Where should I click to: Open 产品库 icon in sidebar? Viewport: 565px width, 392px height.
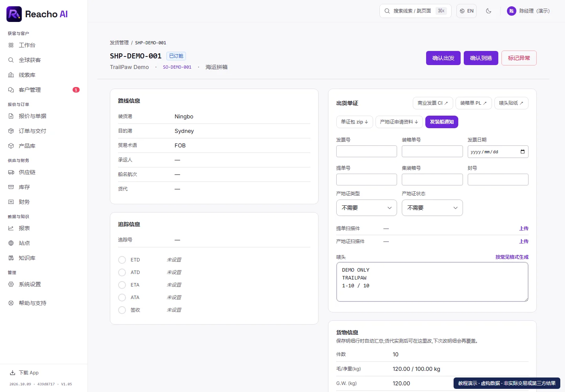click(x=11, y=146)
